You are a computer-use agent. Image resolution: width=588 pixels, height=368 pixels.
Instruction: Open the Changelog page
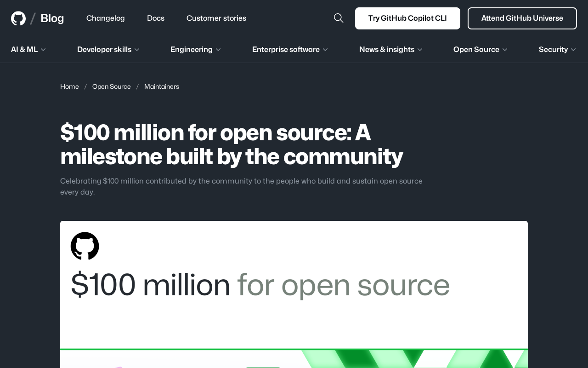tap(106, 18)
